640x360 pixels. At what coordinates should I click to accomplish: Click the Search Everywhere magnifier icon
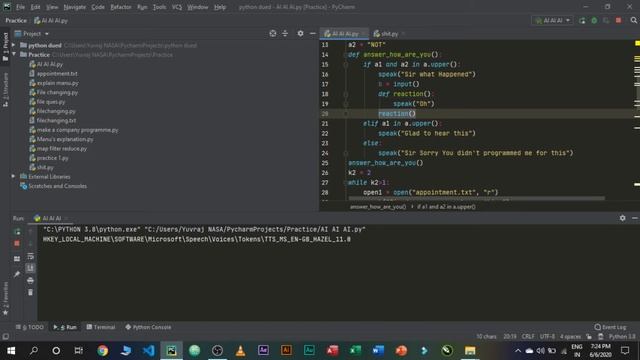point(633,20)
